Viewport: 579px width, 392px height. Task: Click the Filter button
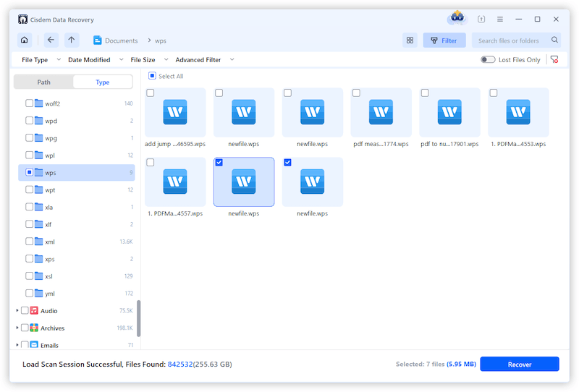click(x=444, y=41)
